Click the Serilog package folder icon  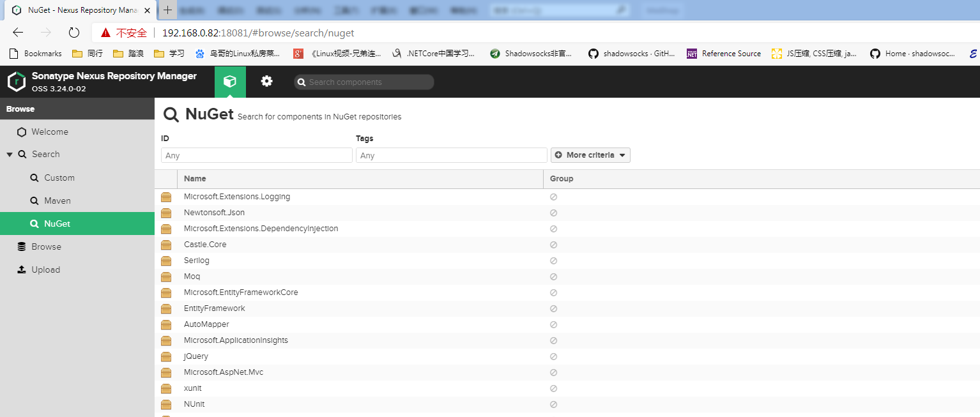point(166,261)
